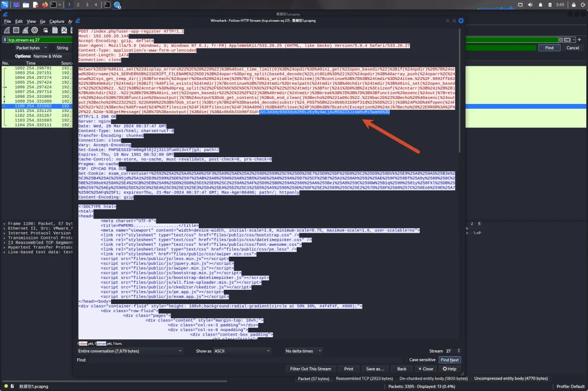Click the display filter bookmark icon

tap(5, 40)
